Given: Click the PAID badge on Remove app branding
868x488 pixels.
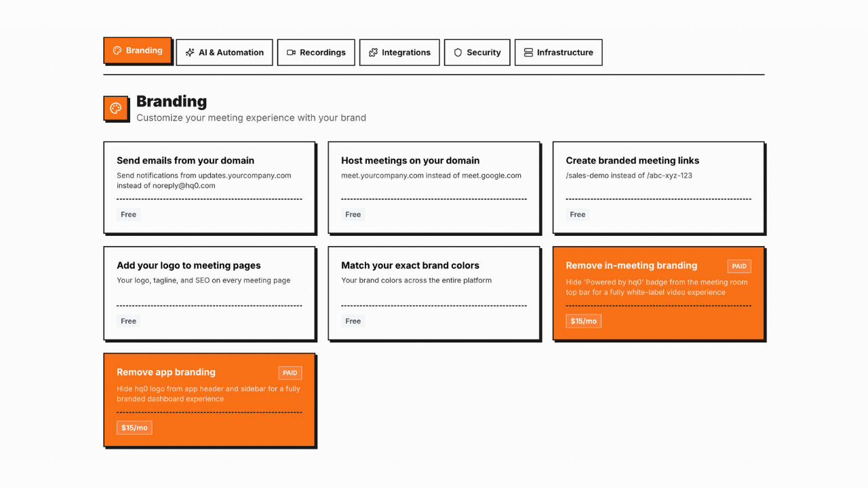Looking at the screenshot, I should (290, 373).
